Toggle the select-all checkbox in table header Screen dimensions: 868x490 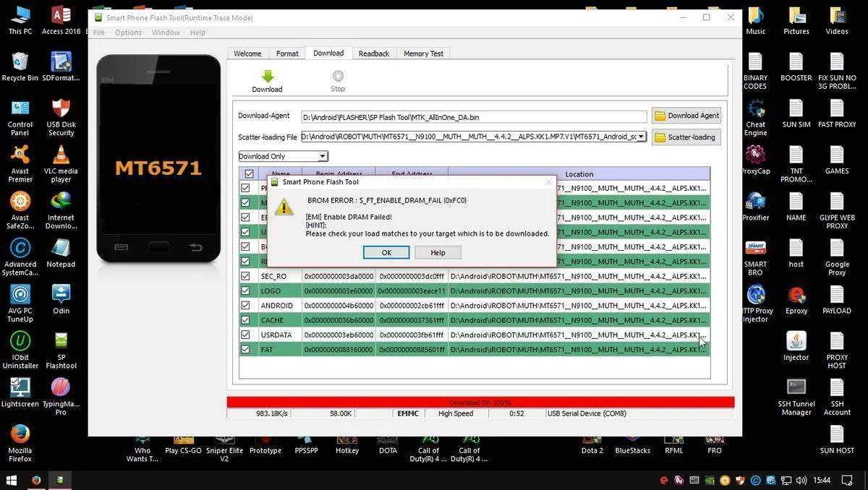pos(249,174)
